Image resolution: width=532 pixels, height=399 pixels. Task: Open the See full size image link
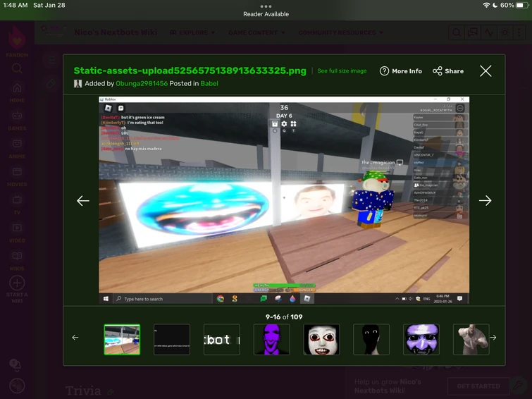click(342, 70)
